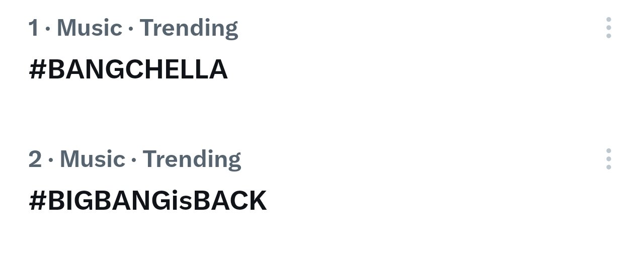This screenshot has height=253, width=644.
Task: Click "Trending" label above #BANGCHELLA
Action: click(189, 28)
